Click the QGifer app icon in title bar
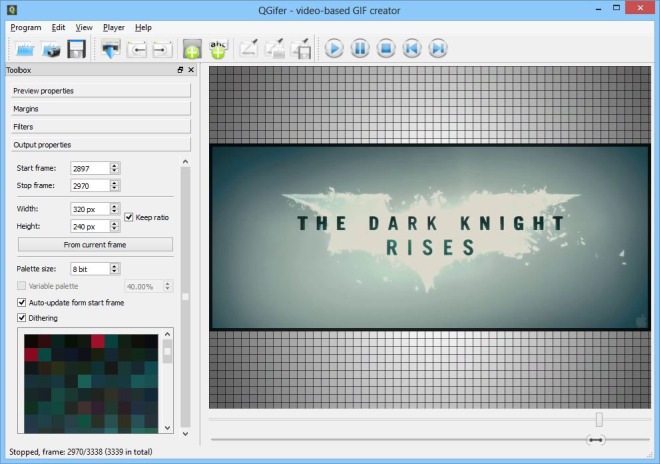Screen dimensions: 660x464 [x=12, y=9]
